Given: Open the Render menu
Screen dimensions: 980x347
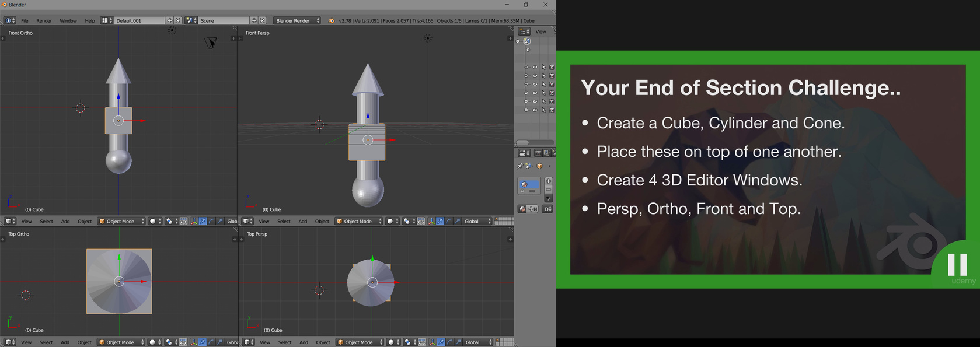Looking at the screenshot, I should [x=44, y=20].
